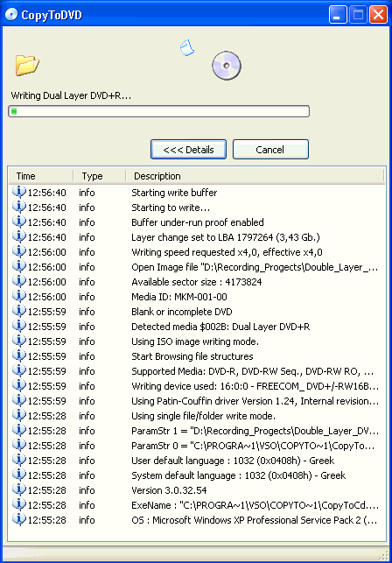Click the flying paper transfer animation icon
The width and height of the screenshot is (392, 563).
point(187,48)
